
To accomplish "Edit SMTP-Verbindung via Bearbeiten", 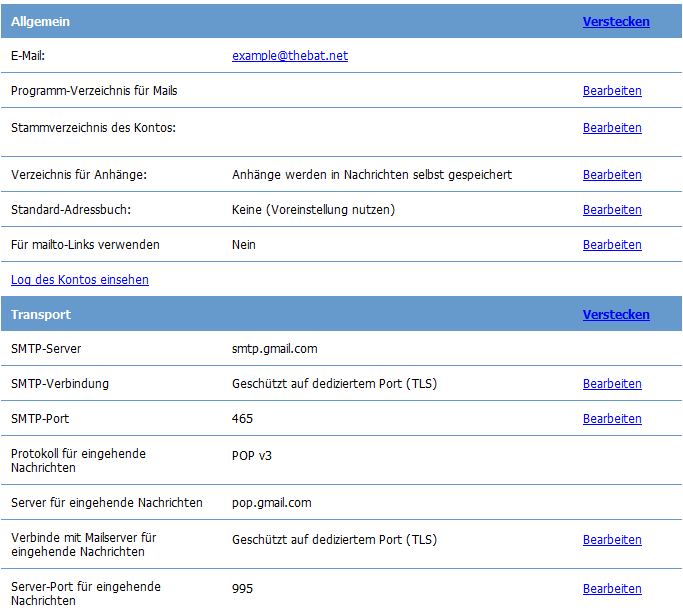I will (x=612, y=383).
